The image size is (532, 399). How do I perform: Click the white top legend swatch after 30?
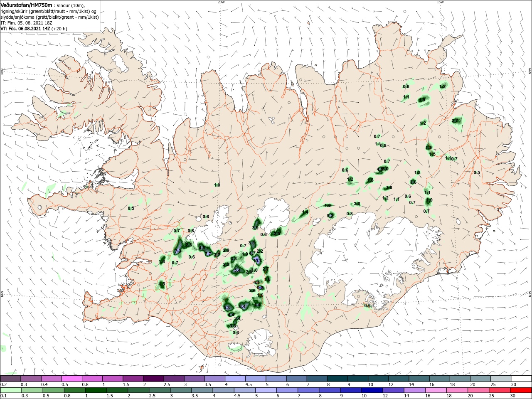(522, 379)
